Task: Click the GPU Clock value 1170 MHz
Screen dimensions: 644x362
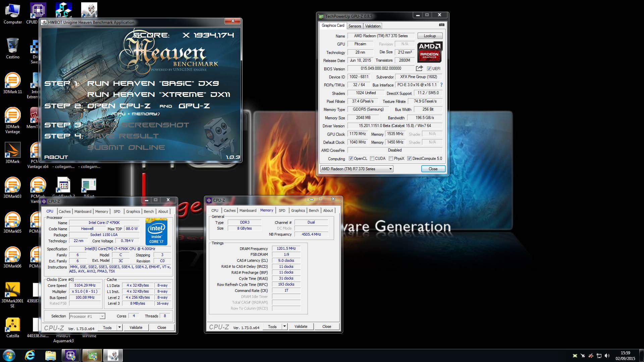Action: coord(358,134)
